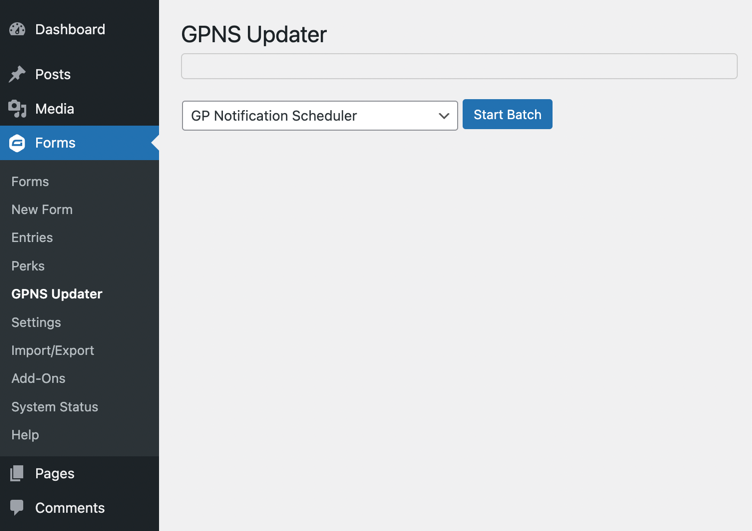Open the Entries submenu link
This screenshot has height=531, width=752.
click(32, 237)
